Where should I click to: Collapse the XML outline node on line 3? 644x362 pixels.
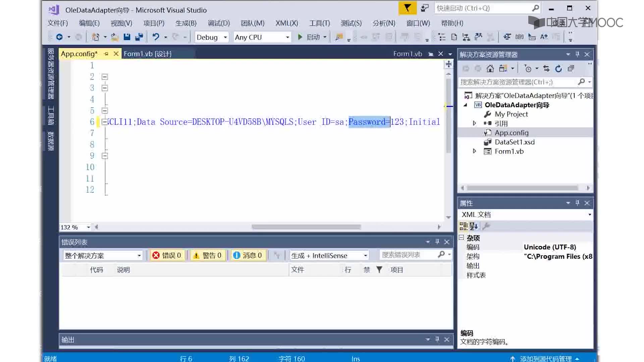105,88
